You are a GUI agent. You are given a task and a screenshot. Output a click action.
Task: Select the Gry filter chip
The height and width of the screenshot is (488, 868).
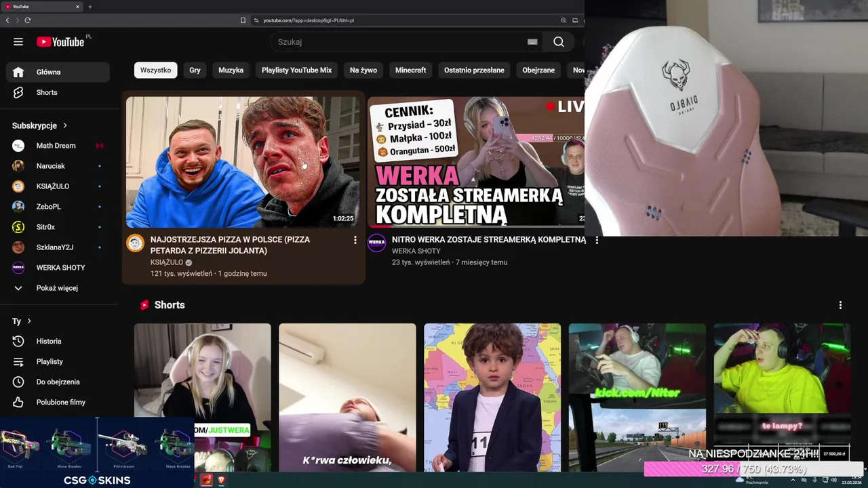(x=195, y=70)
